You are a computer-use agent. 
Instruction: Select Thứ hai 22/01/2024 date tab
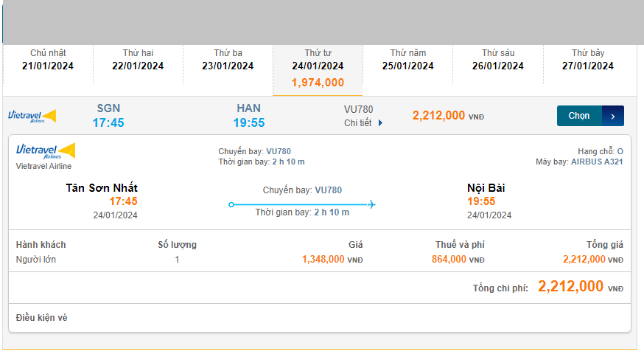138,60
